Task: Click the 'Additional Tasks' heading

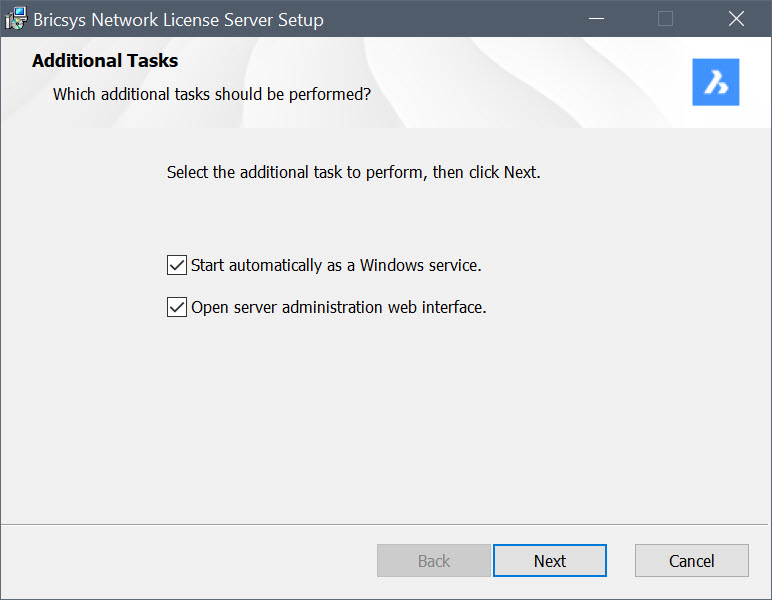Action: pos(105,61)
